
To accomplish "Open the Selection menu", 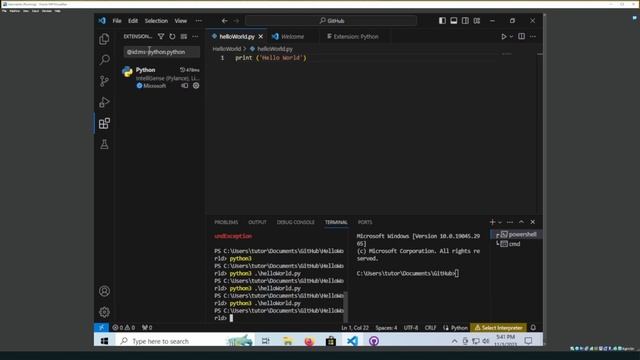I will coord(156,20).
